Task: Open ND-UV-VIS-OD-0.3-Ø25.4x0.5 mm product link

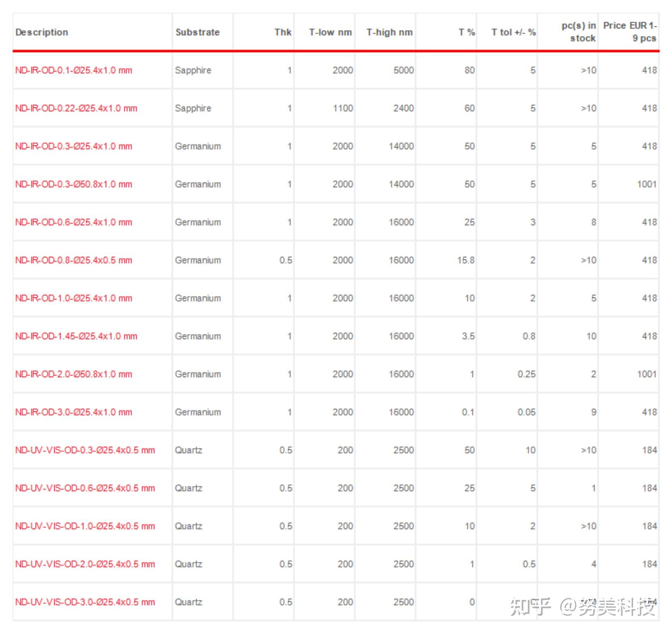Action: coord(85,450)
